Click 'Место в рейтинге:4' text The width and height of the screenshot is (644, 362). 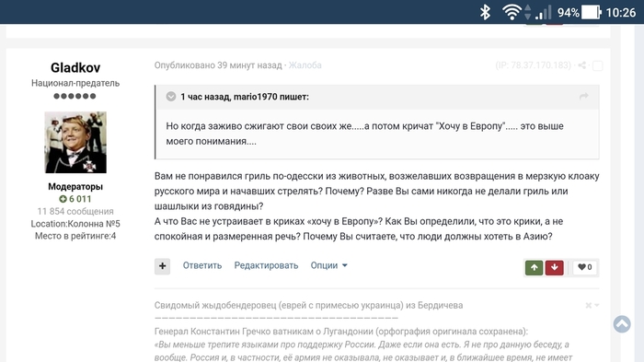tap(75, 236)
